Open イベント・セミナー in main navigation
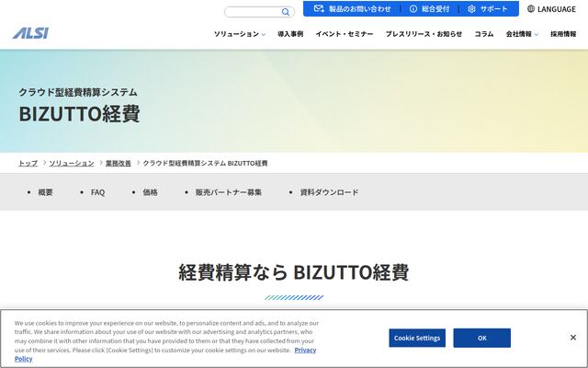Viewport: 588px width, 368px height. tap(345, 34)
